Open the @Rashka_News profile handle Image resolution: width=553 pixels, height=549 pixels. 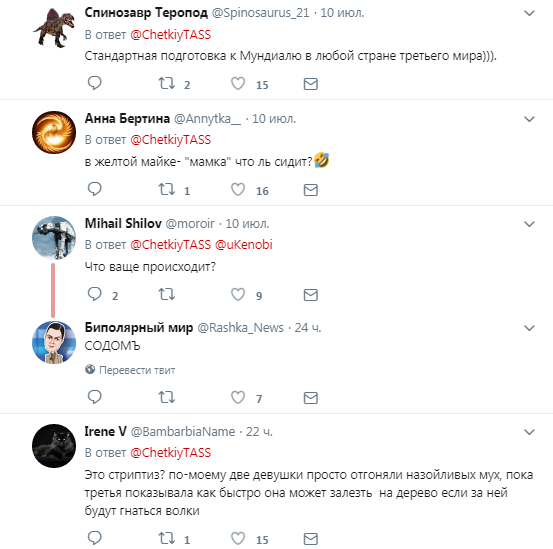click(241, 328)
